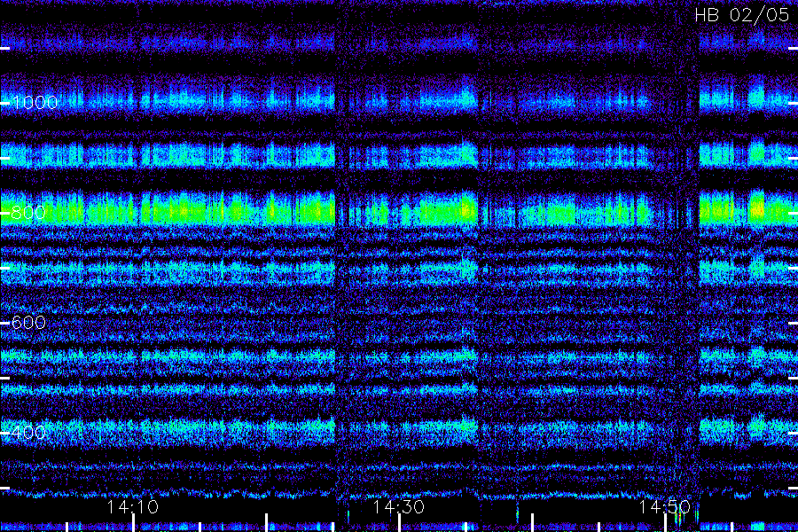Click the 1000 frequency axis label
The height and width of the screenshot is (532, 798).
coord(35,103)
